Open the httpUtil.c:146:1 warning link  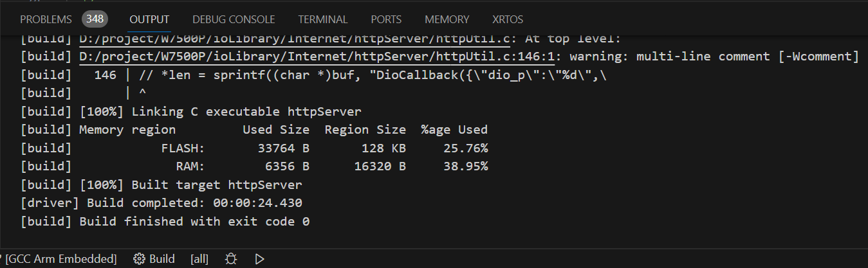[x=317, y=57]
